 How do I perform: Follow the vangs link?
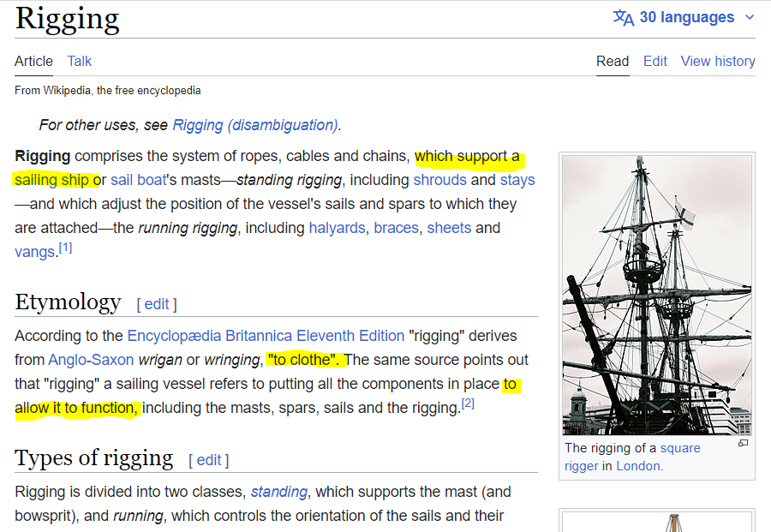tap(35, 252)
